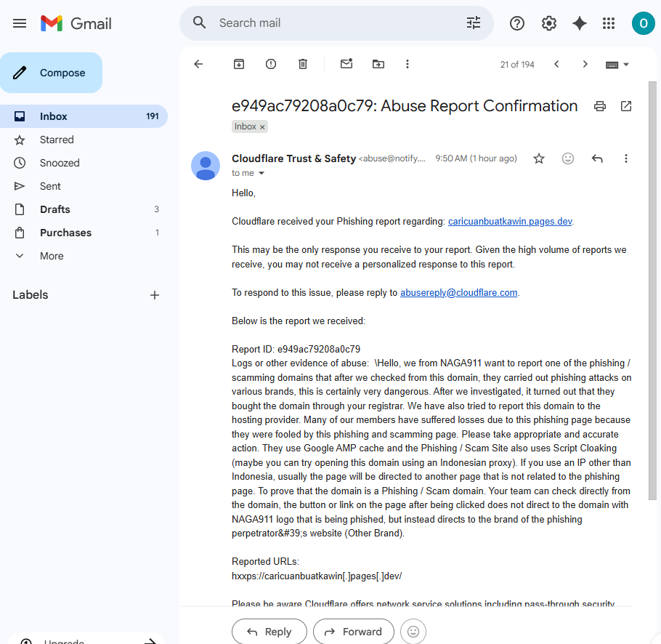This screenshot has height=644, width=661.
Task: Delete this email with trash icon
Action: click(x=303, y=64)
